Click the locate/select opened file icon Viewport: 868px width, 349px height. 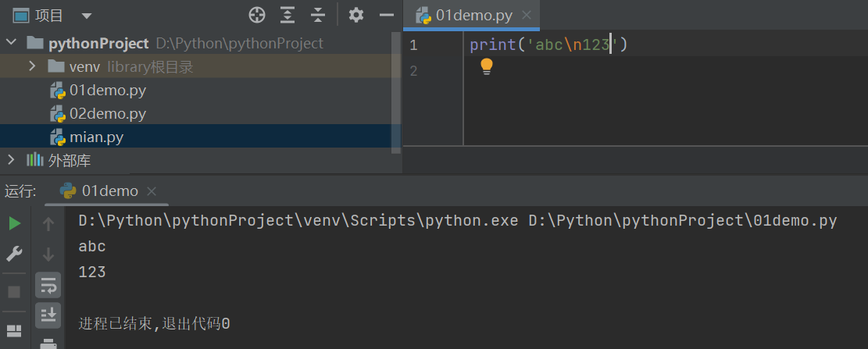pyautogui.click(x=257, y=15)
